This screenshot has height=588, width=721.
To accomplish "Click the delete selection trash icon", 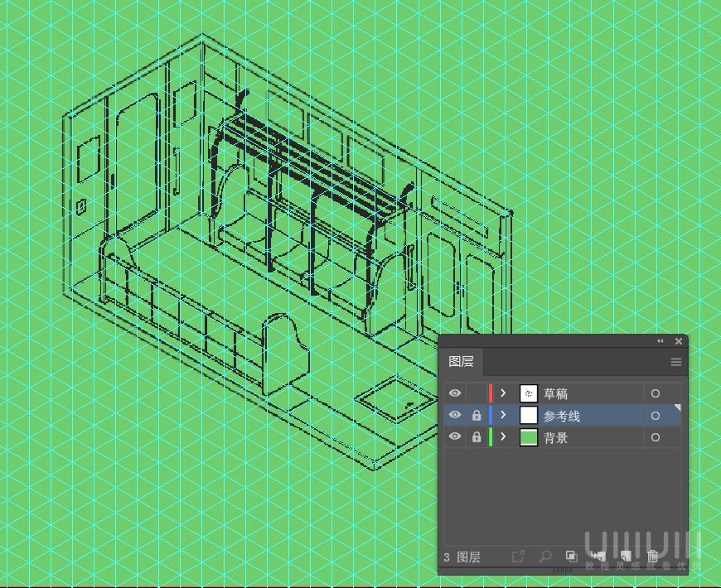I will (x=653, y=557).
